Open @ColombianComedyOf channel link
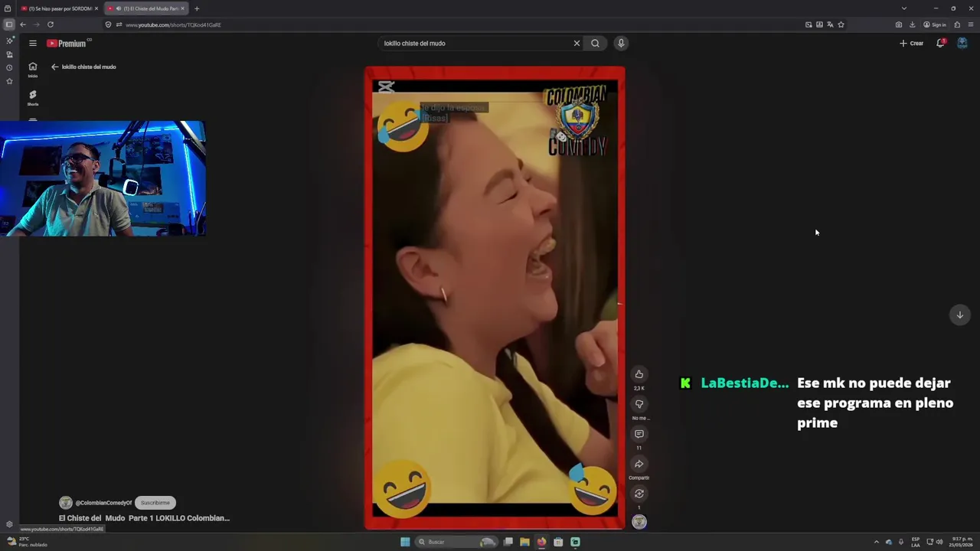This screenshot has height=551, width=980. pos(103,503)
